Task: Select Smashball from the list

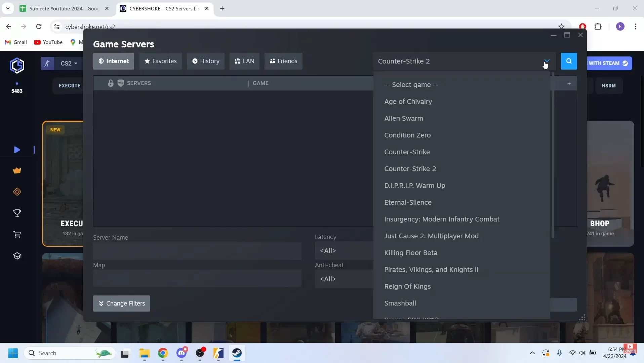Action: click(461, 303)
